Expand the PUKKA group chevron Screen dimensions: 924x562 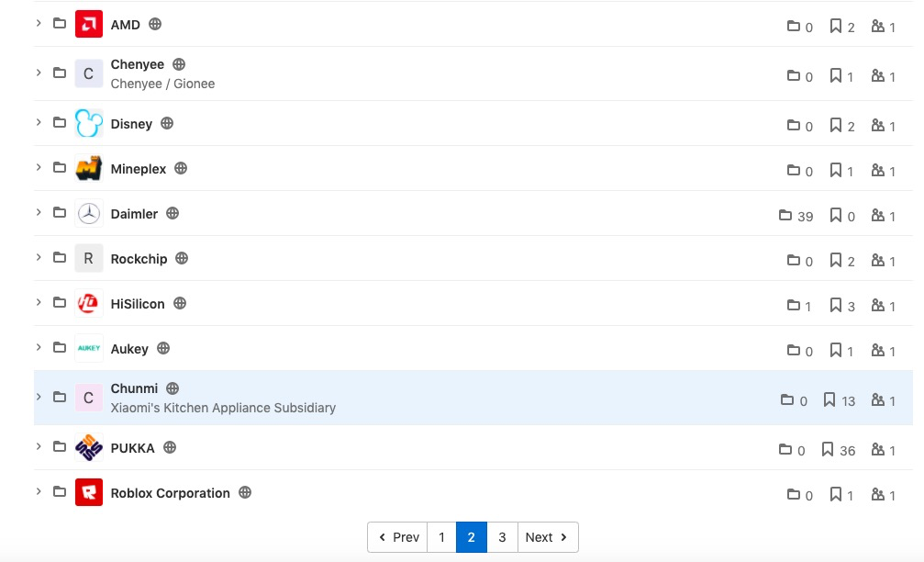coord(39,446)
